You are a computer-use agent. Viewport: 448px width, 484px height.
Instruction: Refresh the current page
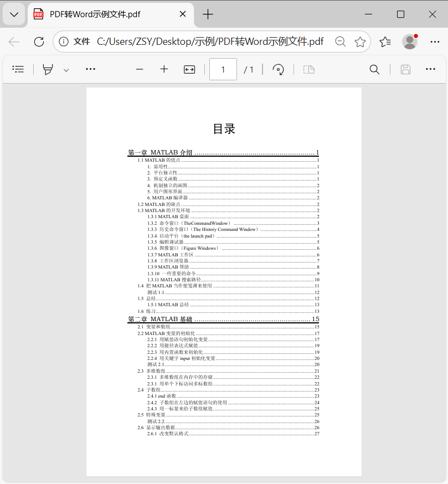38,42
